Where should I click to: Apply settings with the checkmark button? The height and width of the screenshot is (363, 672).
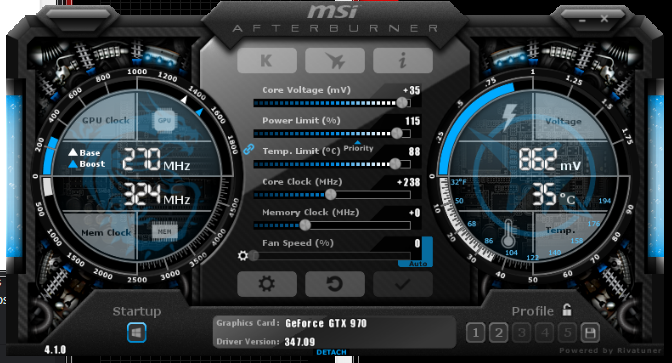(402, 284)
